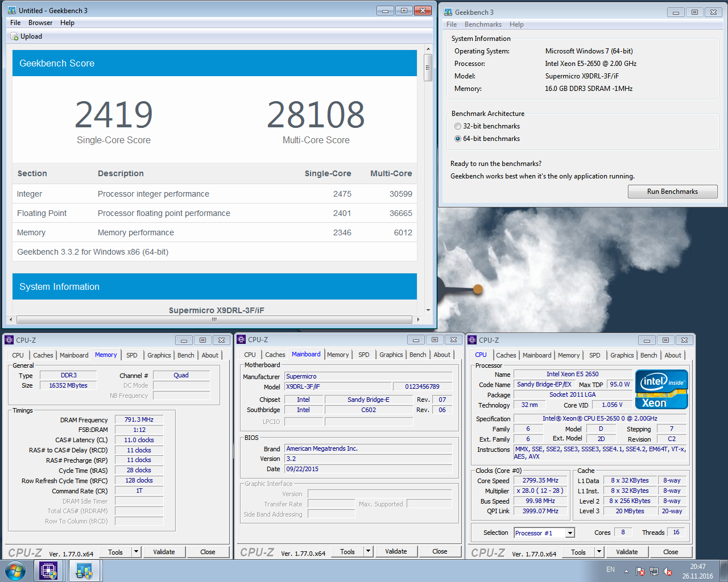This screenshot has width=728, height=582.
Task: Open File menu in Untitled Geekbench window
Action: click(15, 23)
